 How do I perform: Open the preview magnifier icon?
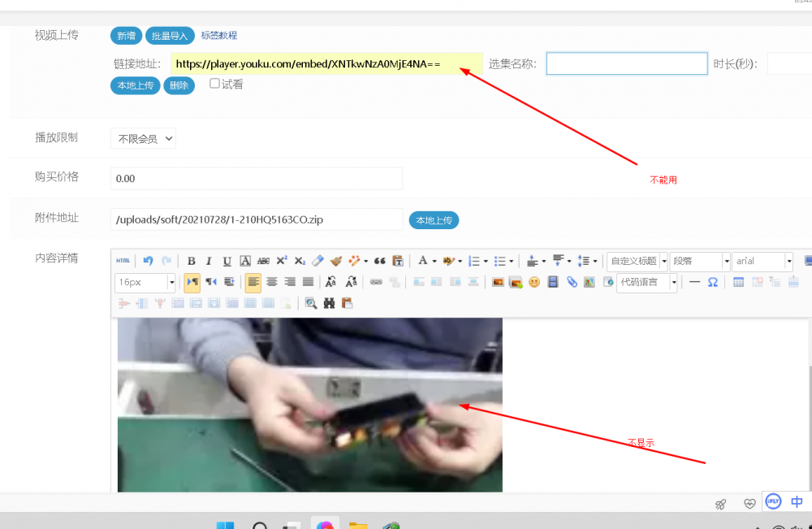coord(311,303)
